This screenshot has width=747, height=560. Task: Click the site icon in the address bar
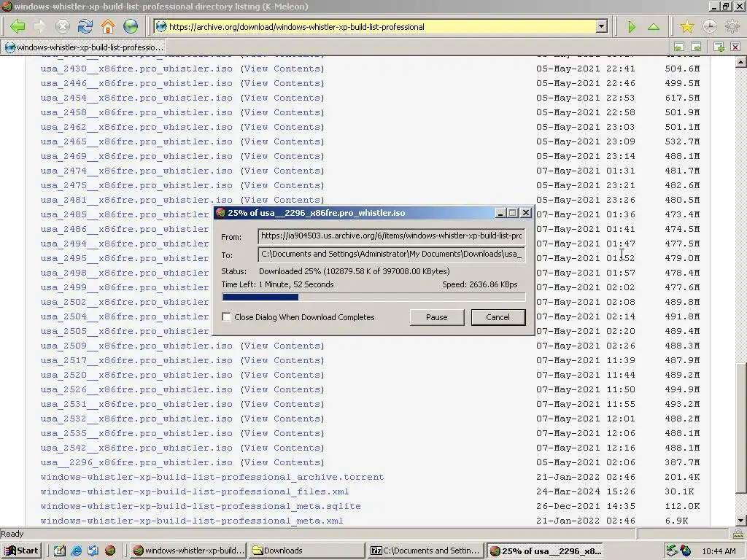(x=161, y=27)
